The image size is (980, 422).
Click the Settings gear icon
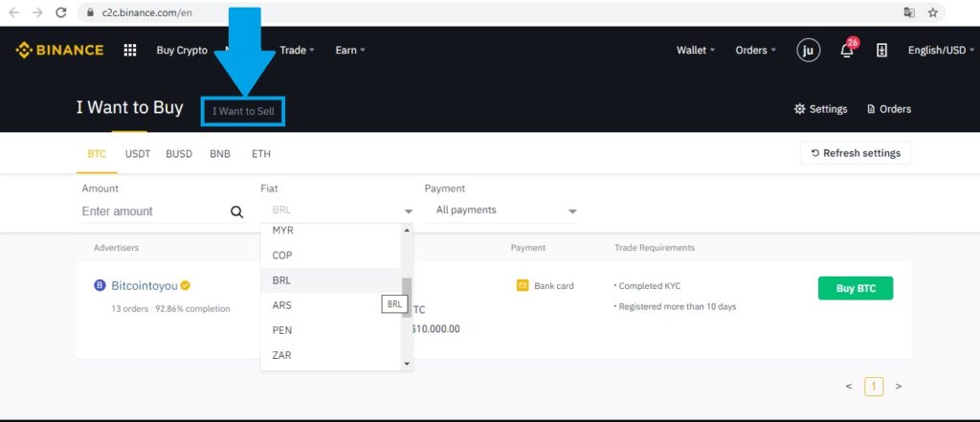click(x=799, y=109)
